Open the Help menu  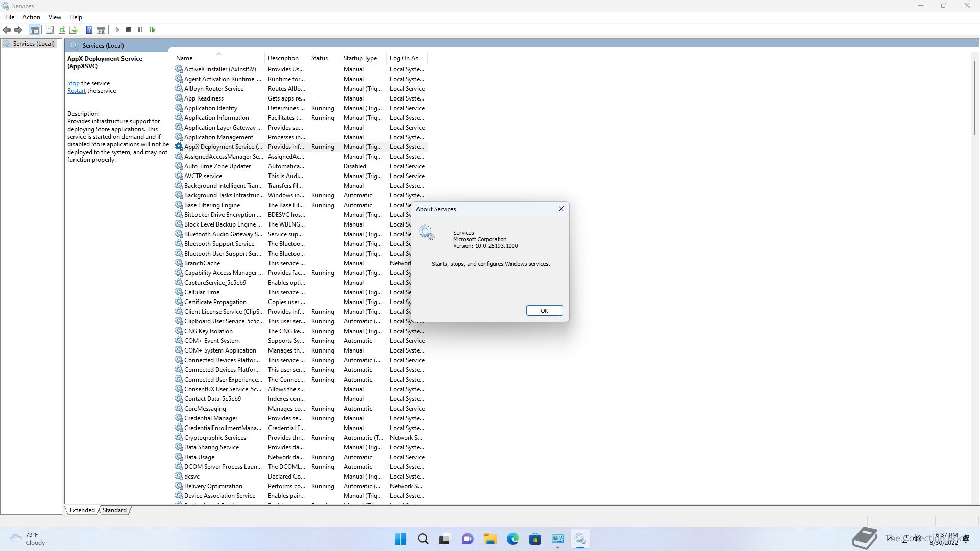click(76, 17)
